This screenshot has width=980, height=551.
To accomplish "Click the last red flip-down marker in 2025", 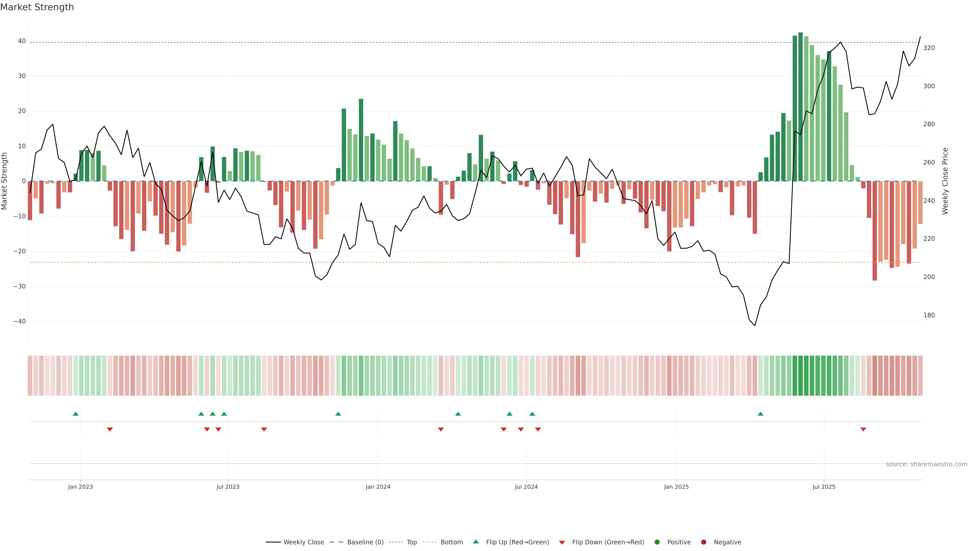I will click(863, 429).
